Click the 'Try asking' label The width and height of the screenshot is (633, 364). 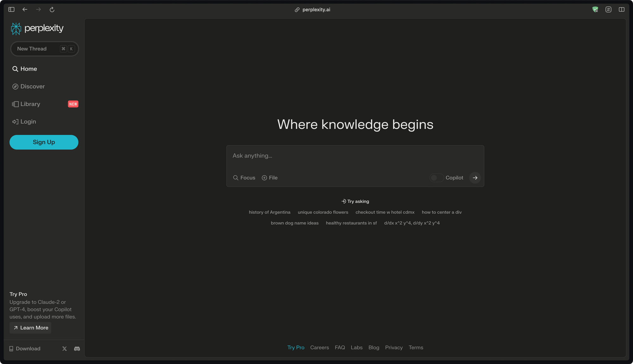coord(355,201)
